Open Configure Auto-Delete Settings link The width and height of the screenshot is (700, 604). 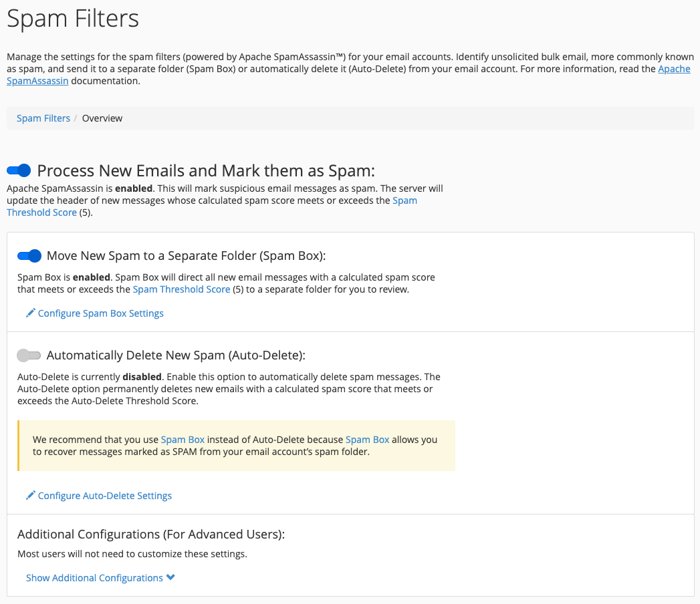pos(104,496)
